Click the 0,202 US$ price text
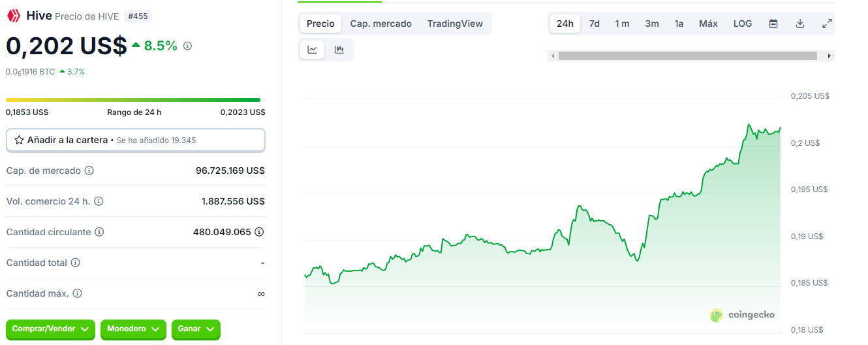This screenshot has height=345, width=868. point(67,46)
